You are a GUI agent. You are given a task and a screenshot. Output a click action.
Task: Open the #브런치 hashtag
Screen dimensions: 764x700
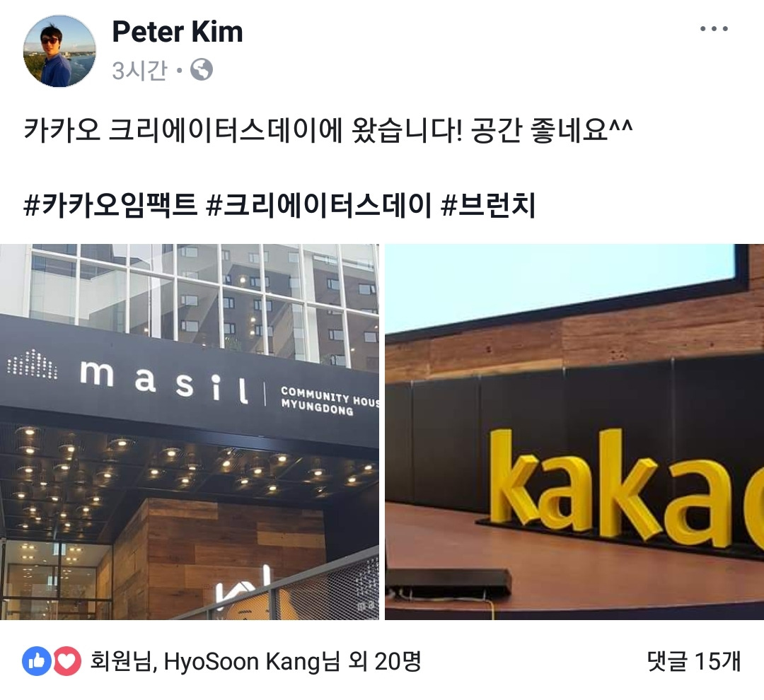(487, 205)
